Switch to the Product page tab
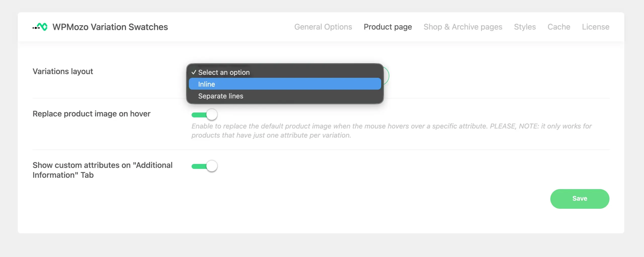This screenshot has width=644, height=257. [x=388, y=27]
